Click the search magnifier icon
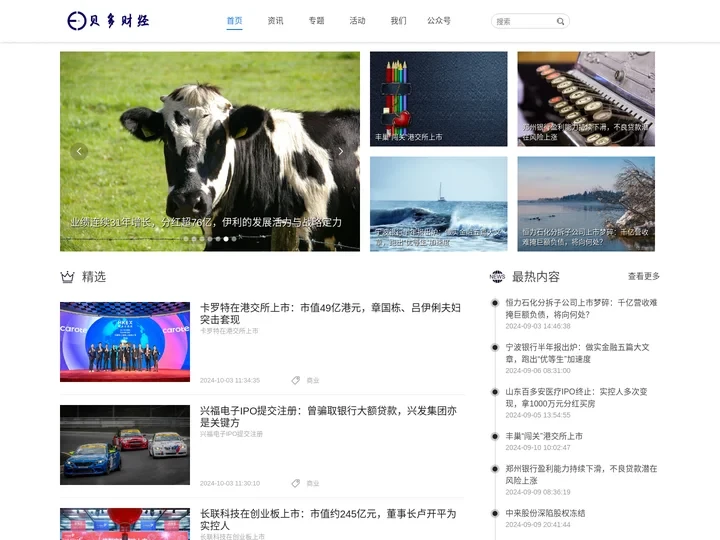The height and width of the screenshot is (540, 720). (x=560, y=21)
